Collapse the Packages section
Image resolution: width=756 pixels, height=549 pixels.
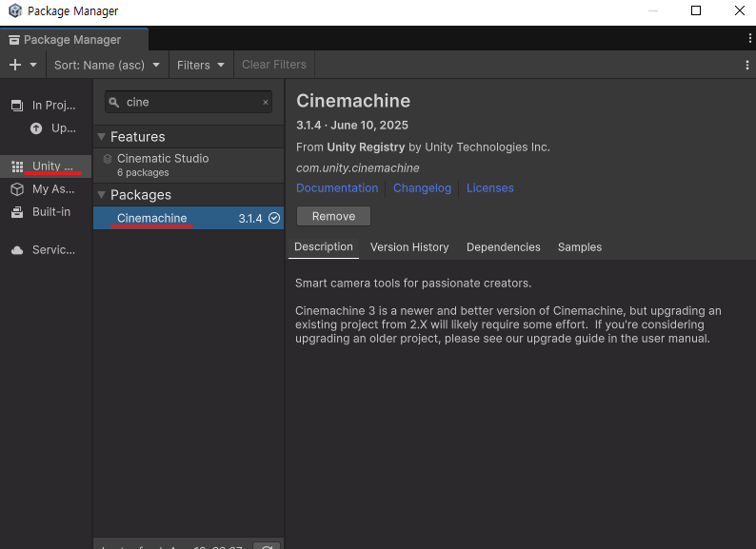tap(101, 195)
